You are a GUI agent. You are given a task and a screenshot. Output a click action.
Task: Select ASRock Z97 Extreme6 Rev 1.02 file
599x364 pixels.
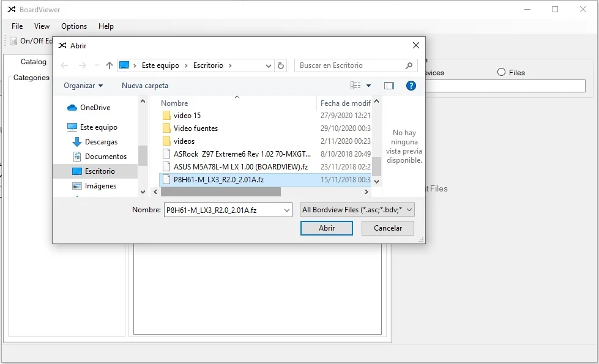pos(242,154)
